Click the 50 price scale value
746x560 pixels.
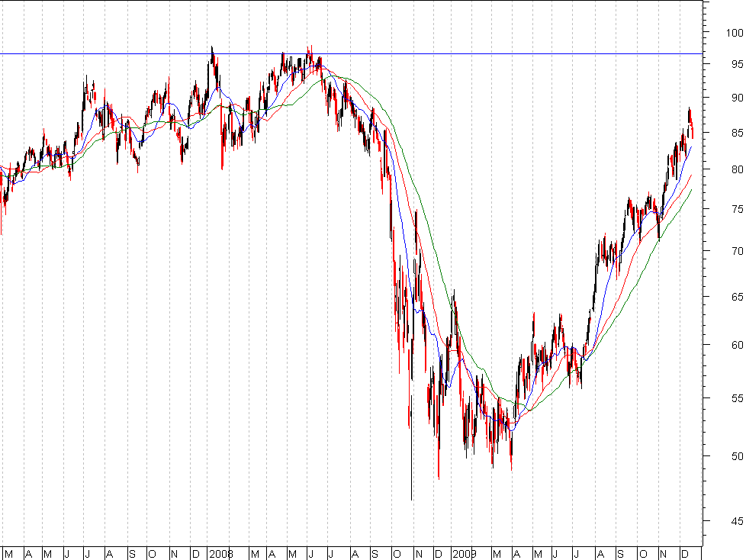pos(737,456)
